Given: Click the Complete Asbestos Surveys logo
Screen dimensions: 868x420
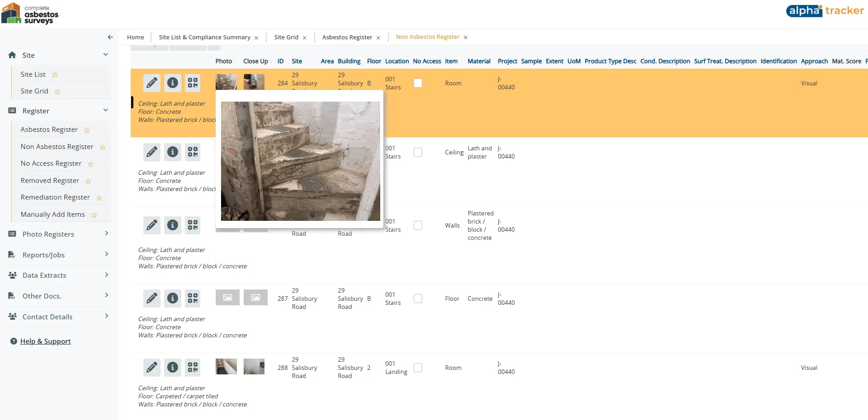Looking at the screenshot, I should [30, 14].
